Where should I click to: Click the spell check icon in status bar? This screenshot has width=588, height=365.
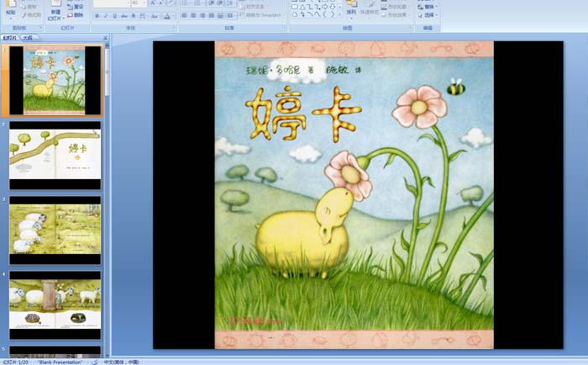pyautogui.click(x=94, y=362)
